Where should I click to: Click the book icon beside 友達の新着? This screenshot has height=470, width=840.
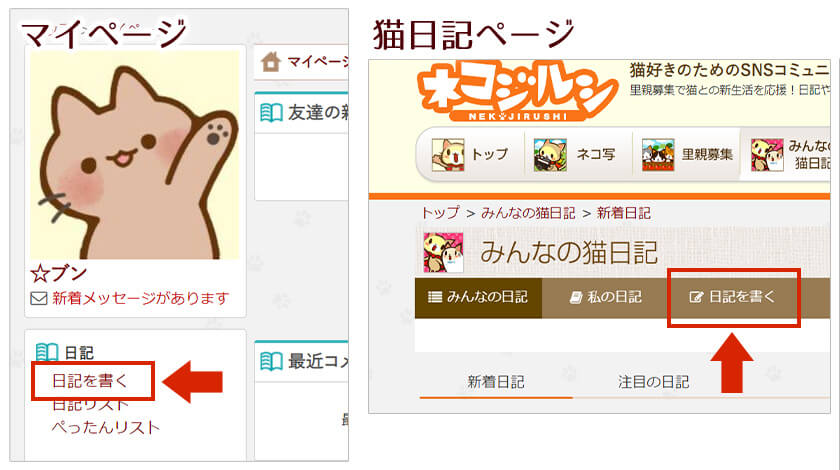[271, 113]
